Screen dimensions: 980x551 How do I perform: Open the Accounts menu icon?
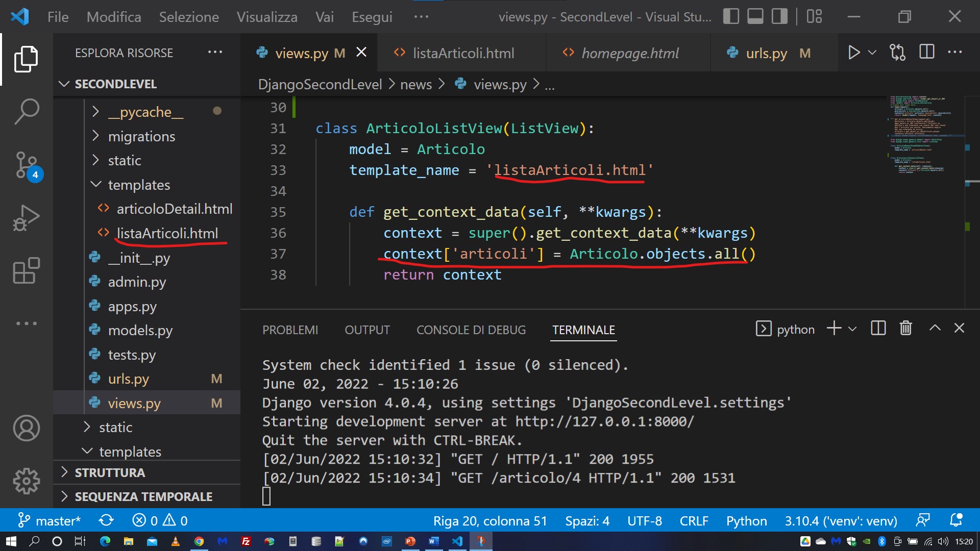pyautogui.click(x=26, y=428)
